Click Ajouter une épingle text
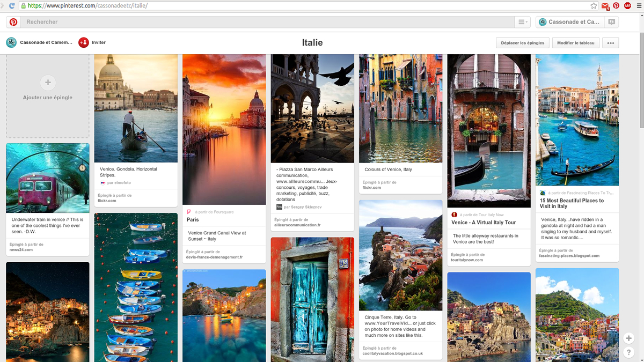Screen dimensions: 644x362 click(48, 98)
